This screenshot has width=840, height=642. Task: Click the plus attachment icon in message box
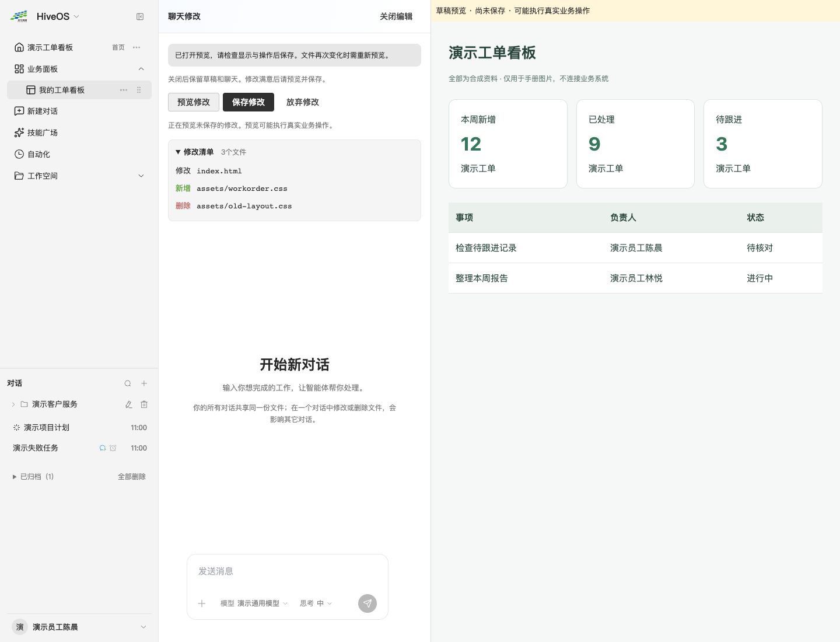click(202, 603)
